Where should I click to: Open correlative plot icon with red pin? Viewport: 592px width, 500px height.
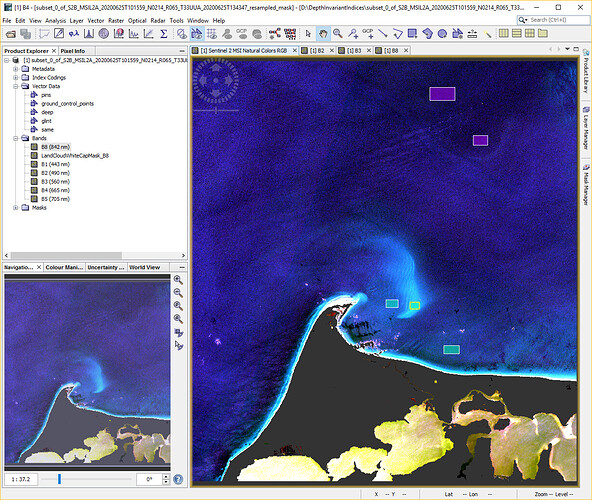tap(119, 34)
